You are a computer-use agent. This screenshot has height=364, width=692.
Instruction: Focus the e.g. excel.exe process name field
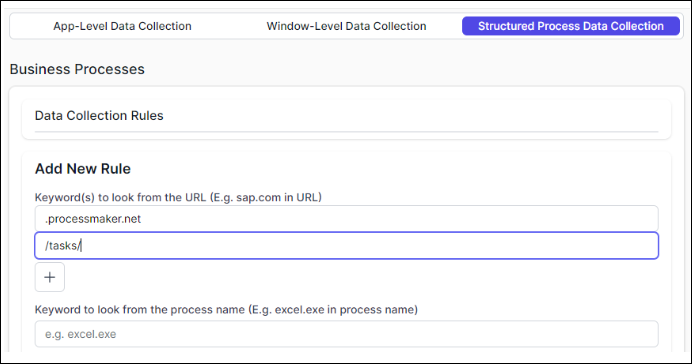click(x=346, y=334)
